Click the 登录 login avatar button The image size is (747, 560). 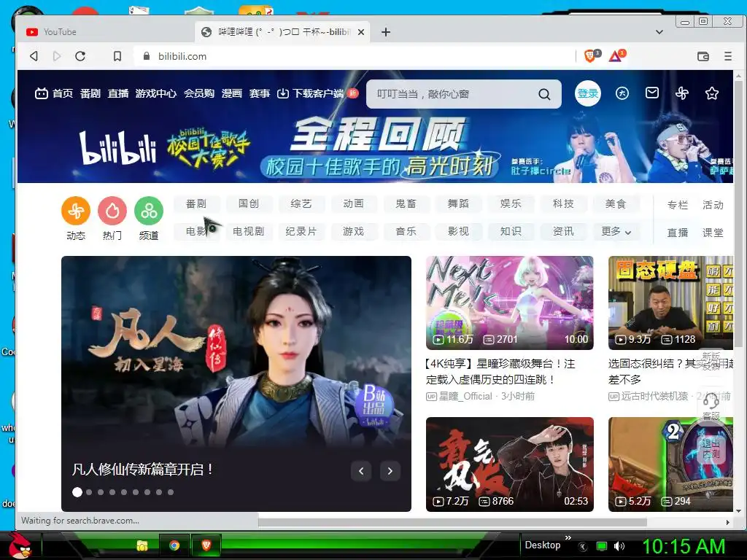[x=588, y=93]
